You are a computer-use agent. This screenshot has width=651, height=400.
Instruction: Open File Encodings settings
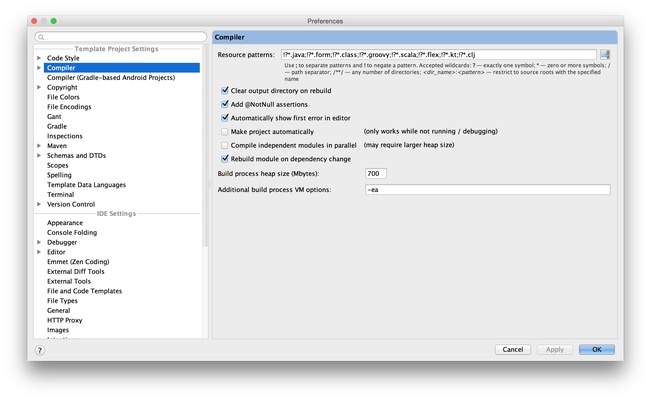pyautogui.click(x=69, y=107)
